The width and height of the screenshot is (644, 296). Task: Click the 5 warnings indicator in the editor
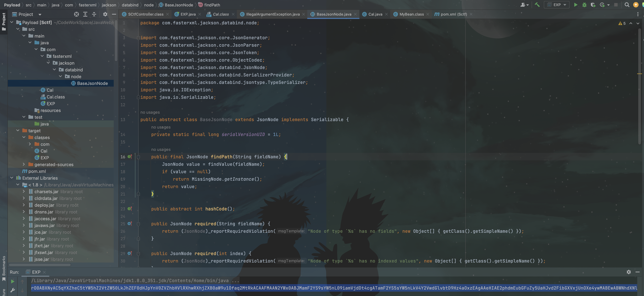coord(622,23)
